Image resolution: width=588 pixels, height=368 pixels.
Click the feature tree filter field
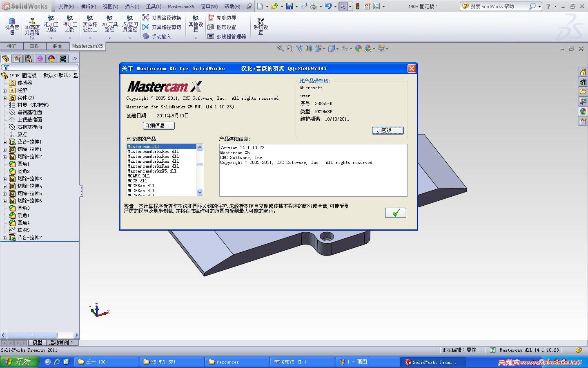click(x=40, y=67)
